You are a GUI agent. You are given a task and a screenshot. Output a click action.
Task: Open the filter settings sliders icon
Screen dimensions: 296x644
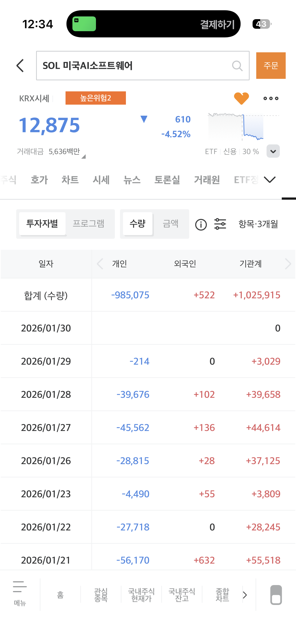(220, 224)
